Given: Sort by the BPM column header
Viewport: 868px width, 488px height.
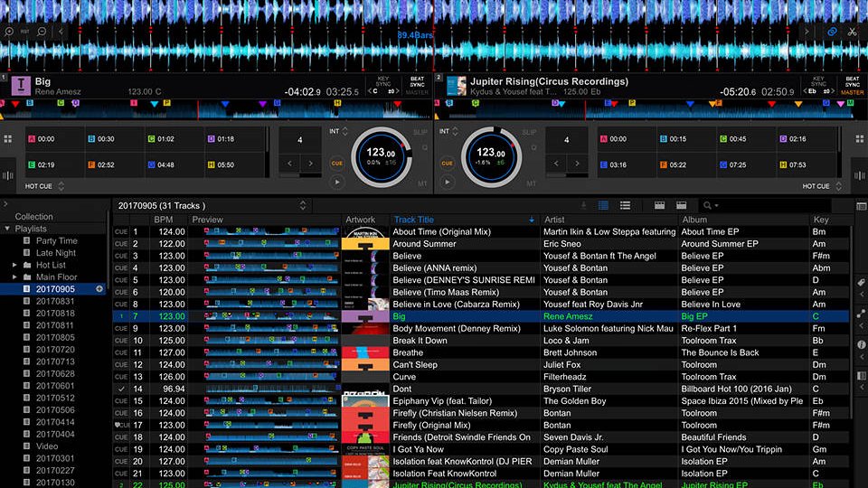Looking at the screenshot, I should tap(164, 220).
